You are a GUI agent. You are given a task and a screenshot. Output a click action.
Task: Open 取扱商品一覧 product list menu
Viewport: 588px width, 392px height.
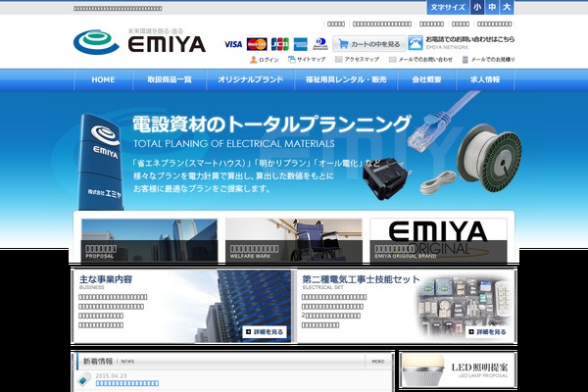(x=170, y=79)
